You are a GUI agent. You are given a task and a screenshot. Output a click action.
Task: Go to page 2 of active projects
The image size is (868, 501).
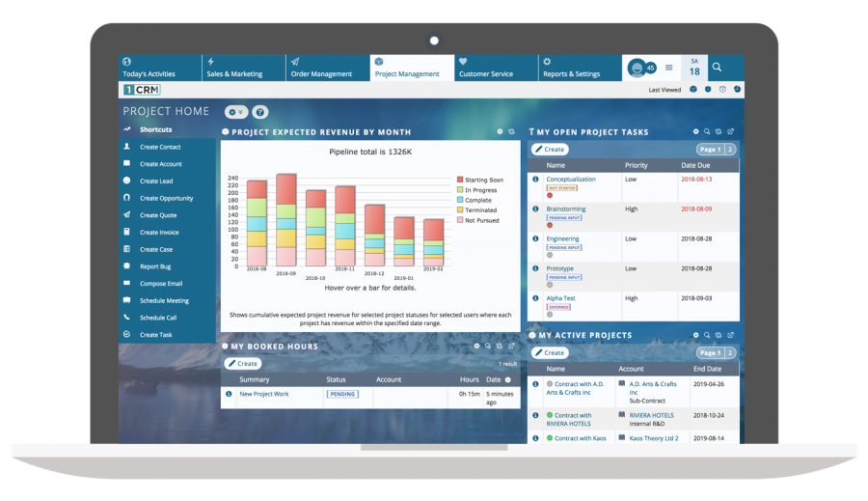click(x=731, y=352)
